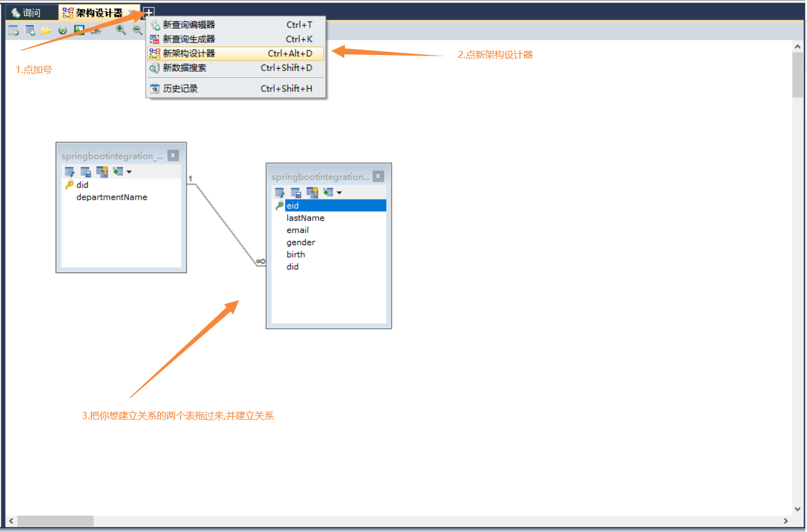Click the green refresh toolbar icon
Viewport: 807px width, 532px height.
coord(62,30)
